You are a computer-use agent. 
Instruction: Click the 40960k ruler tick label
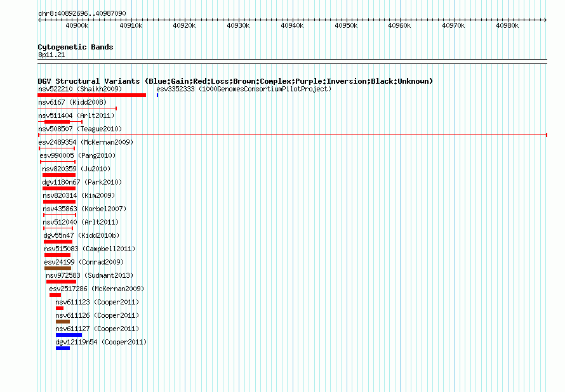click(399, 25)
